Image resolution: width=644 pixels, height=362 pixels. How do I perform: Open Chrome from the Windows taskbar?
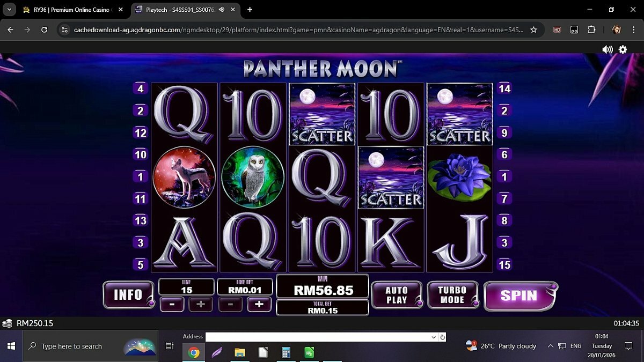[194, 352]
